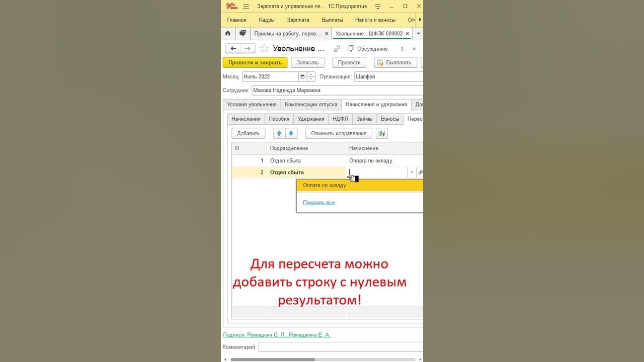Open the Подписи Ромашкин С. П. link
This screenshot has height=362, width=644.
[x=277, y=335]
